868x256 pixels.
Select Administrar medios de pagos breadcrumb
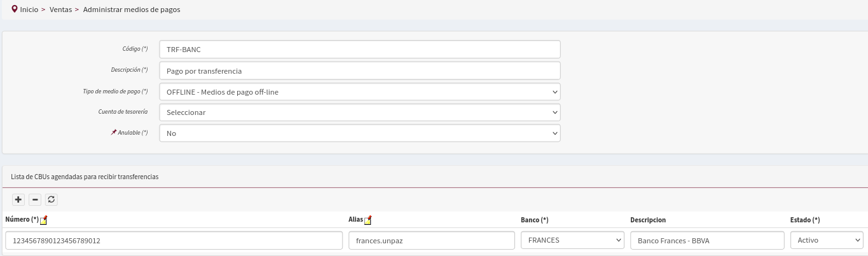tap(132, 10)
